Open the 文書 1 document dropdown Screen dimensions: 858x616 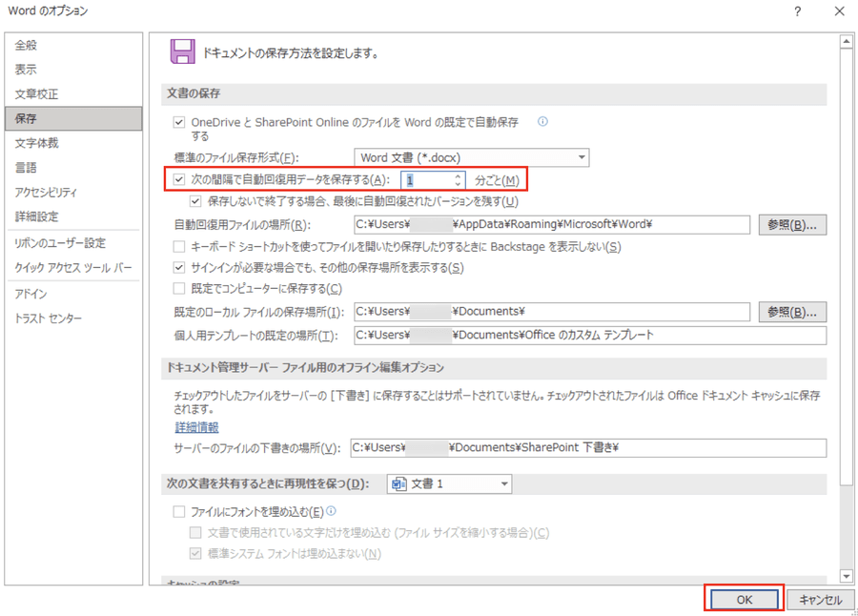449,484
